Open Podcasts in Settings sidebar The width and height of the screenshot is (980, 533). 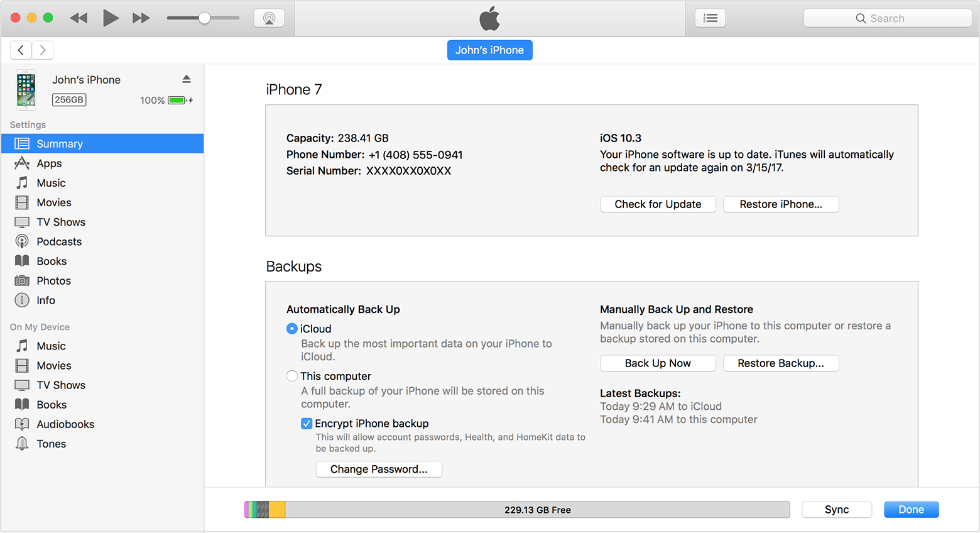pos(102,241)
